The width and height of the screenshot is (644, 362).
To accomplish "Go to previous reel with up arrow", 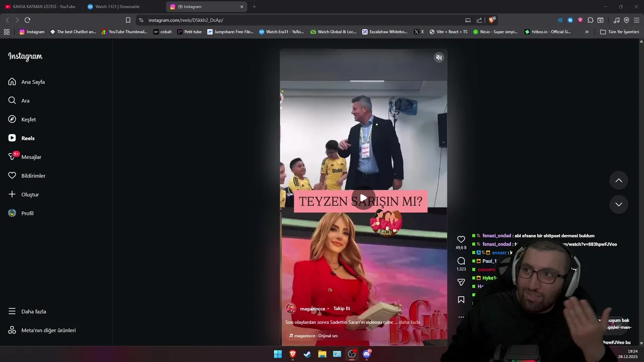I will click(x=619, y=180).
